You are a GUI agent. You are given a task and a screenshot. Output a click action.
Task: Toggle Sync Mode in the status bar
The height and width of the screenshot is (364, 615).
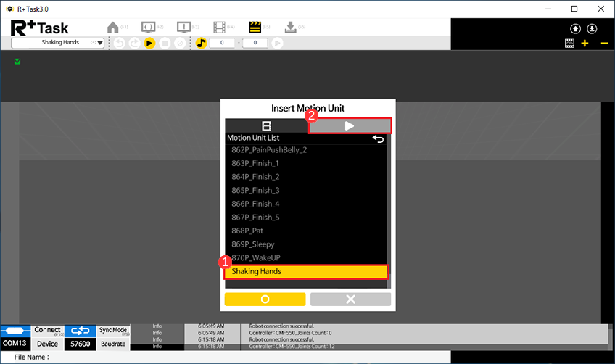pyautogui.click(x=112, y=331)
